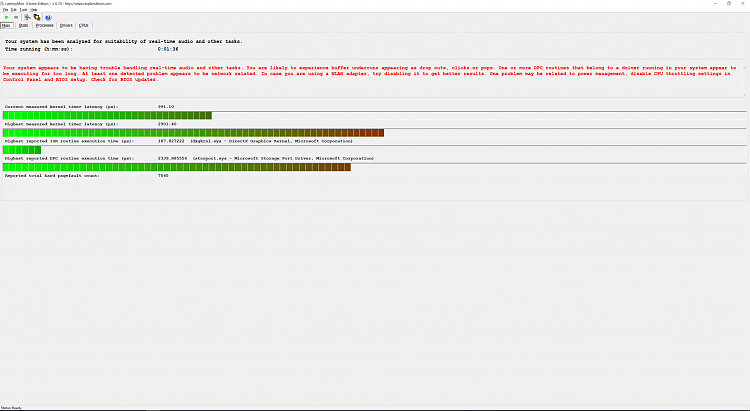Image resolution: width=750 pixels, height=411 pixels.
Task: Click the red warning message text
Action: 369,74
